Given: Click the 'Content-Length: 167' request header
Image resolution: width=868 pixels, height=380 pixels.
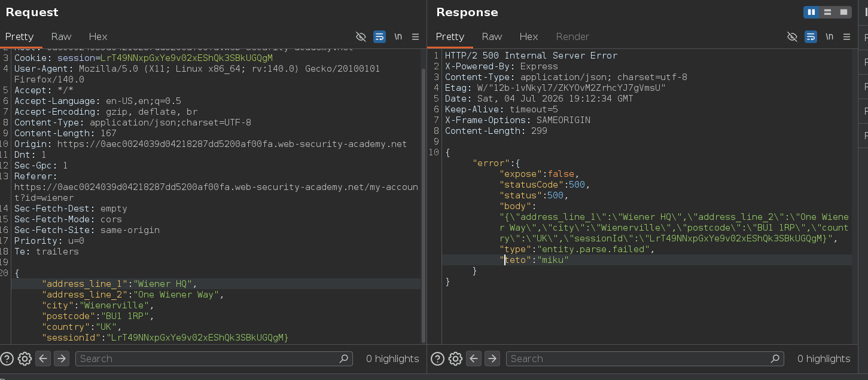Looking at the screenshot, I should tap(65, 133).
